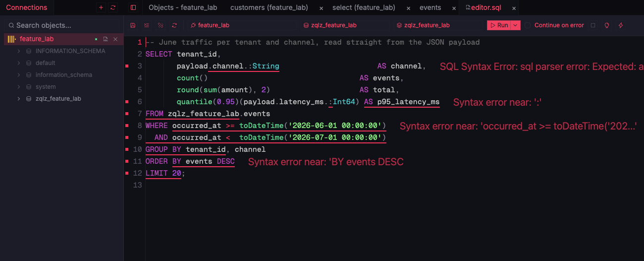Open new SQL editor for feature_lab connection
Screen dimensions: 644x261
coord(106,39)
